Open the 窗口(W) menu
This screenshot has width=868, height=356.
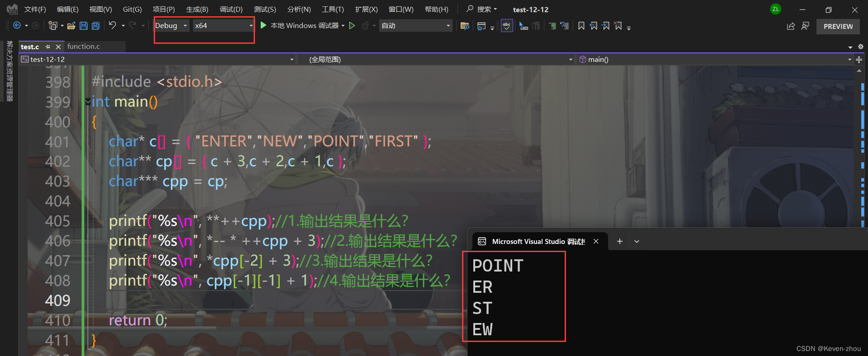tap(401, 9)
